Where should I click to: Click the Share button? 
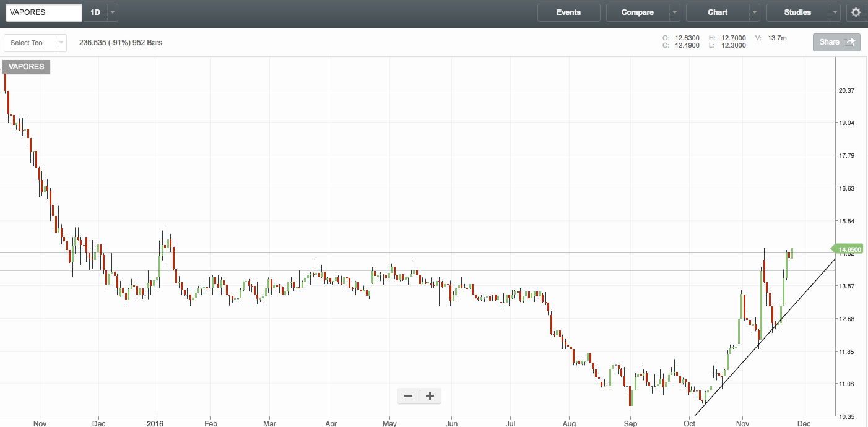(836, 42)
